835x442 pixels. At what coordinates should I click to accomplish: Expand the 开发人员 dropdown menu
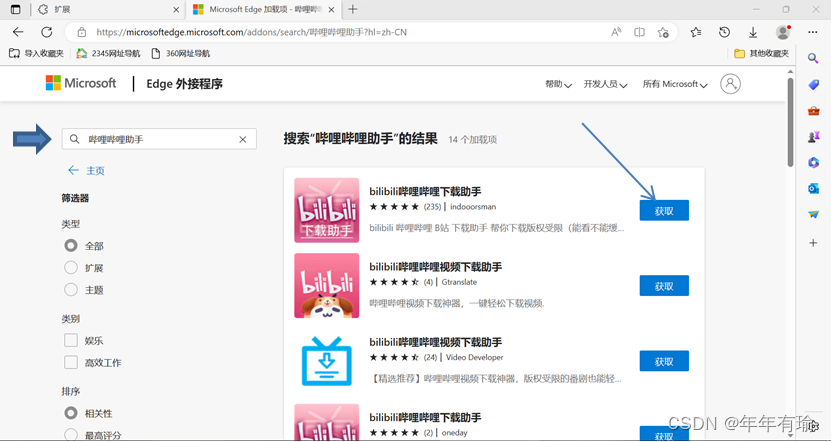(x=605, y=84)
